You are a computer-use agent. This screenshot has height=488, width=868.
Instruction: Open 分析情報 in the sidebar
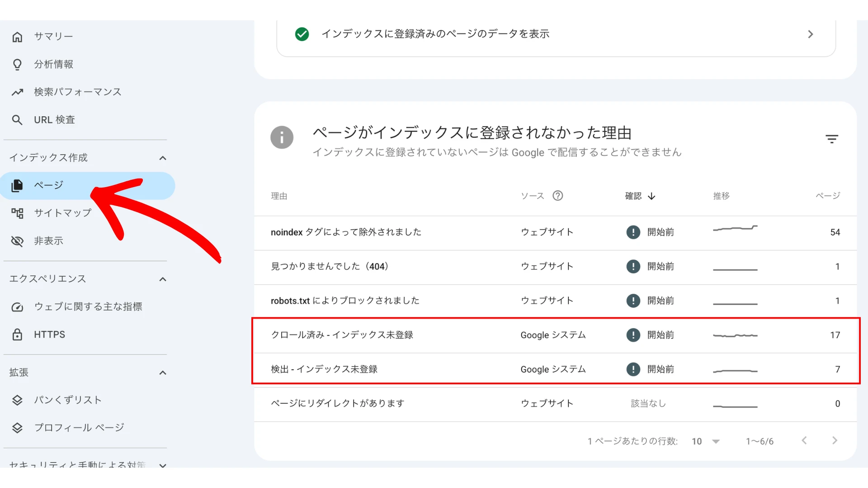[54, 65]
